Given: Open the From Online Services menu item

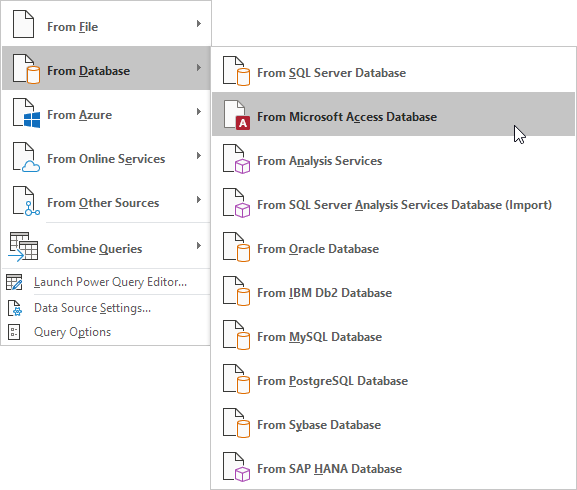Looking at the screenshot, I should [x=106, y=157].
